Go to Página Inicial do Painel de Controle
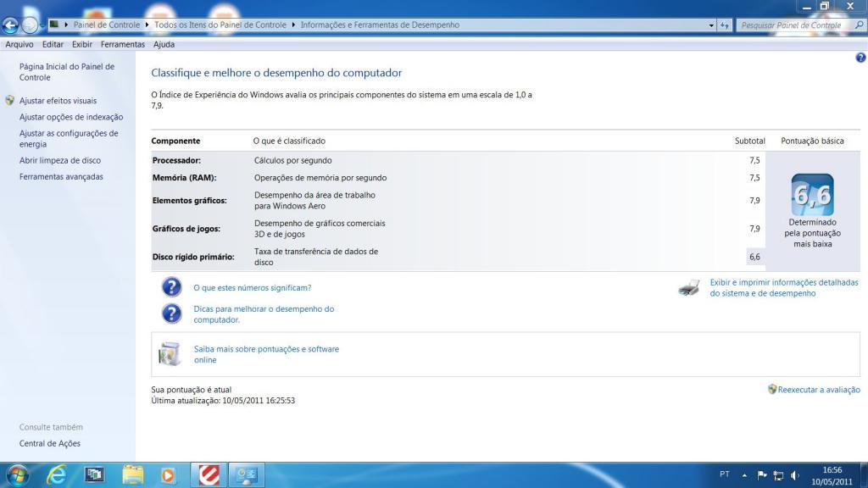The image size is (868, 488). [67, 72]
